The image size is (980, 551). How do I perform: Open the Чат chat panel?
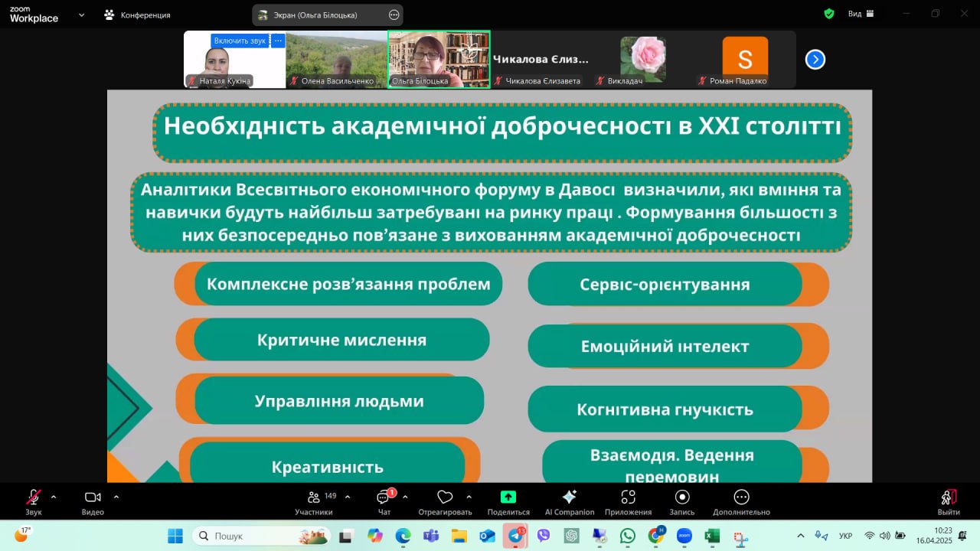tap(384, 501)
